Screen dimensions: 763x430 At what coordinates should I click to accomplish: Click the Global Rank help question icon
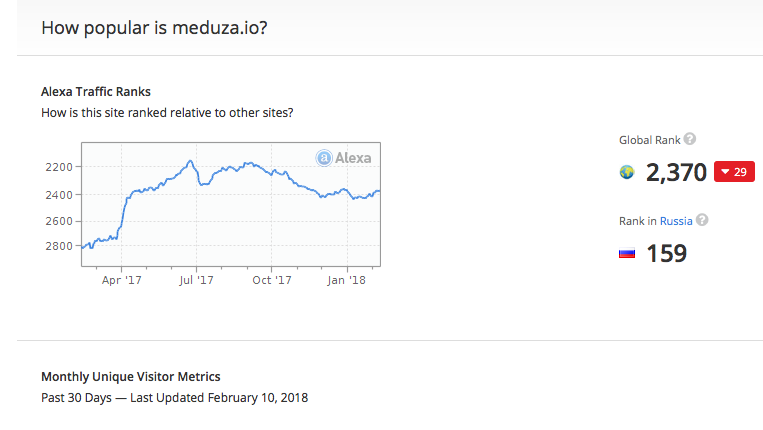coord(690,139)
